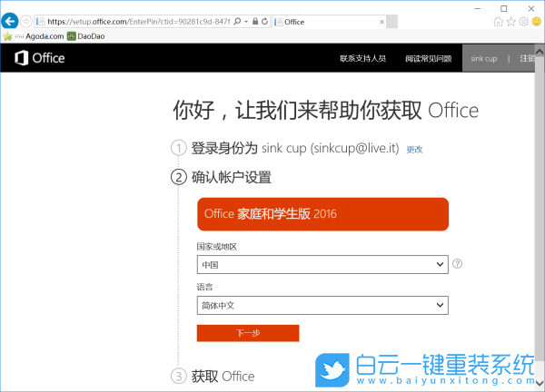Click the help question mark beside country field
Viewport: 545px width, 392px height.
click(458, 264)
